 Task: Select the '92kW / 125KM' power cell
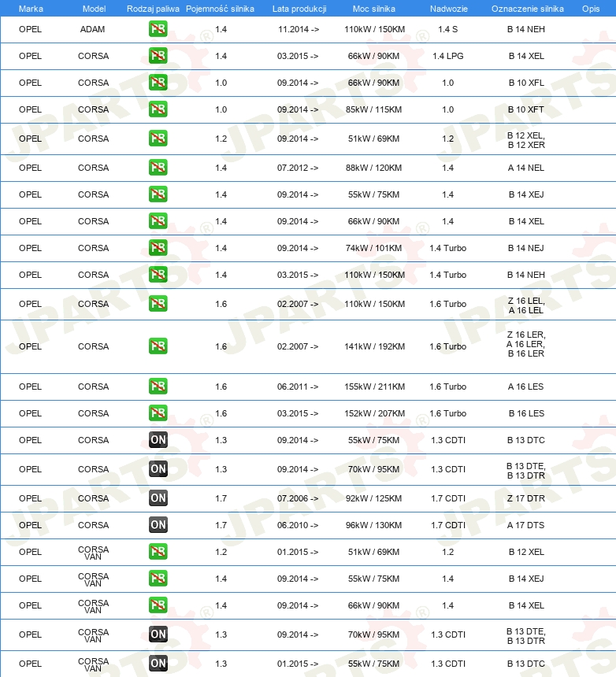click(373, 498)
